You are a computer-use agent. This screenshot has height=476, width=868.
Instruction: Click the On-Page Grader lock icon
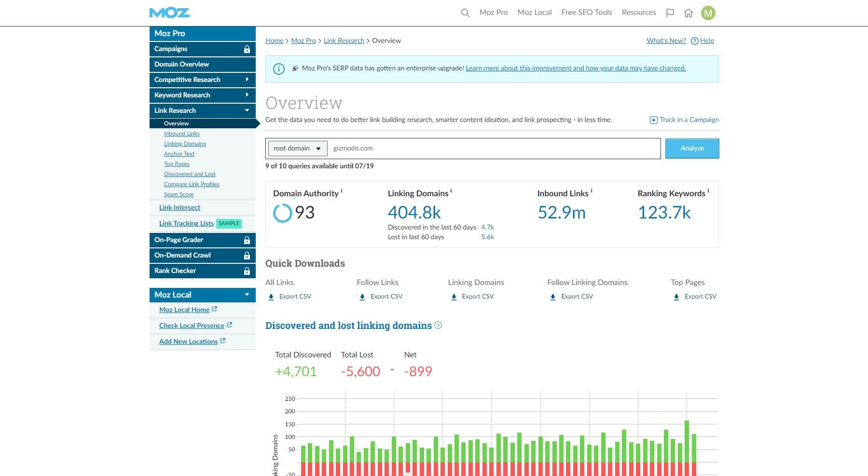[x=247, y=240]
